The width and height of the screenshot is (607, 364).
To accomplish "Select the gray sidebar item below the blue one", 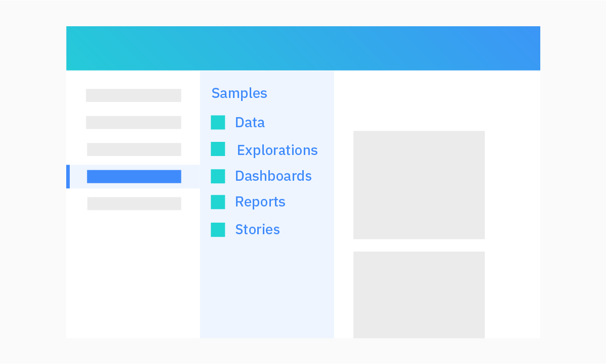I will pyautogui.click(x=134, y=203).
